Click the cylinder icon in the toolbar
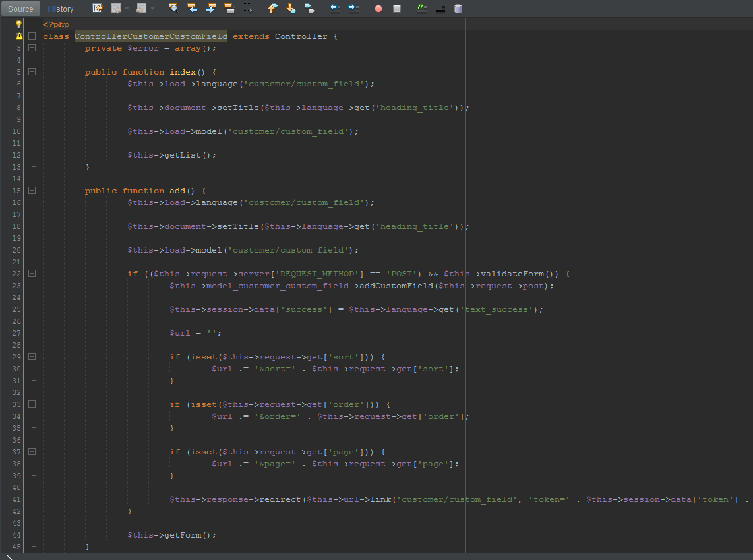The height and width of the screenshot is (560, 753). tap(459, 8)
